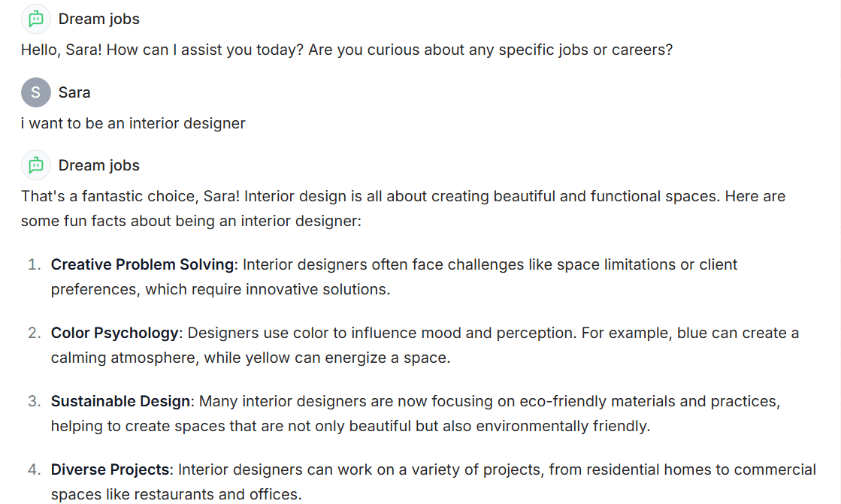Click the bold 'Color Psychology' heading

115,333
